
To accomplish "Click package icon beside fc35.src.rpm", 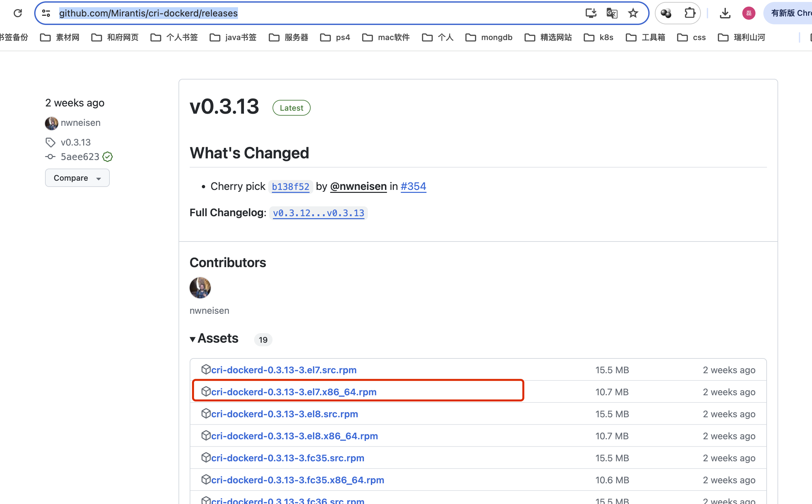I will (x=206, y=457).
